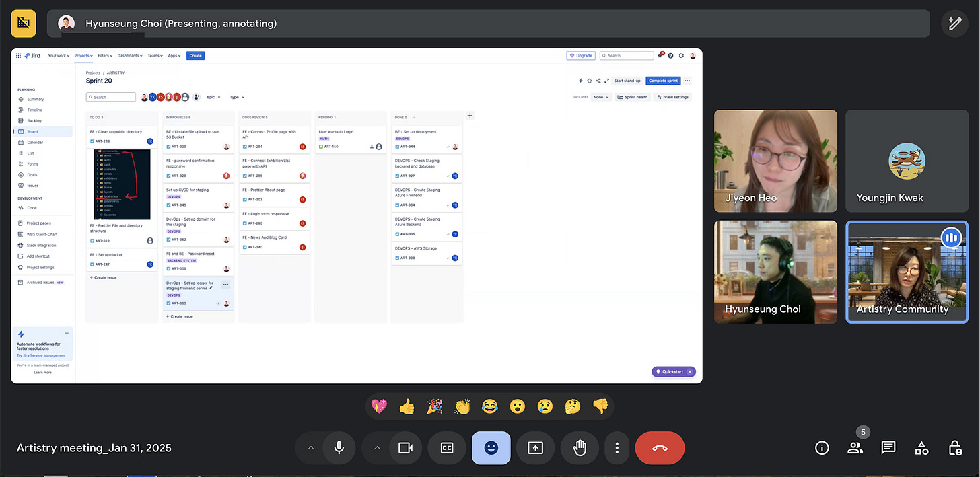
Task: Select Youngjin Kwak's participant tile
Action: (x=907, y=161)
